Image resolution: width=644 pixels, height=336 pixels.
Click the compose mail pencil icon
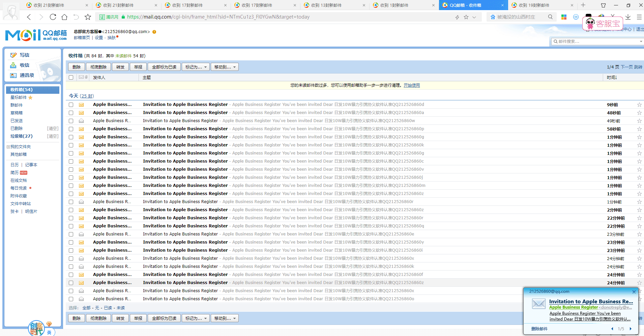(13, 55)
